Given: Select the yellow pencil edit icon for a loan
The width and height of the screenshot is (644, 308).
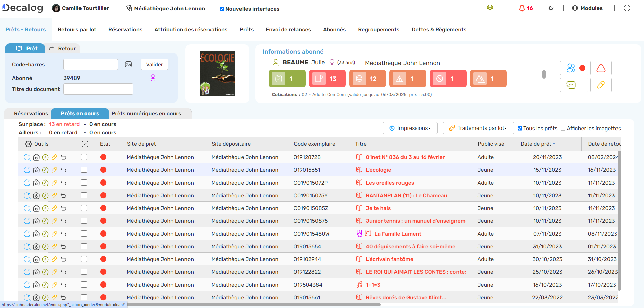Looking at the screenshot, I should pyautogui.click(x=54, y=157).
